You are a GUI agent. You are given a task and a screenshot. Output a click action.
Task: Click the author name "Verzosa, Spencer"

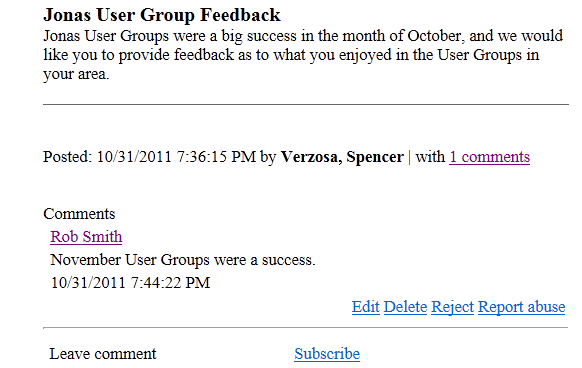tap(342, 157)
